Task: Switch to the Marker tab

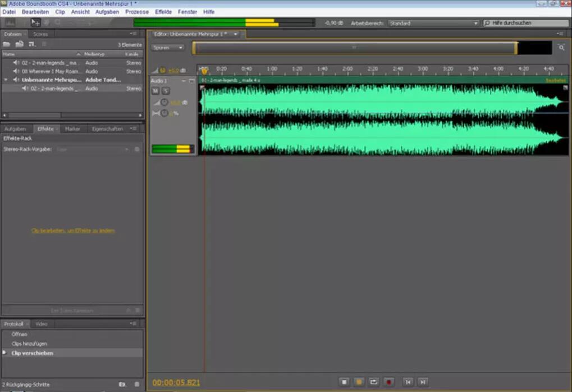Action: click(x=72, y=129)
